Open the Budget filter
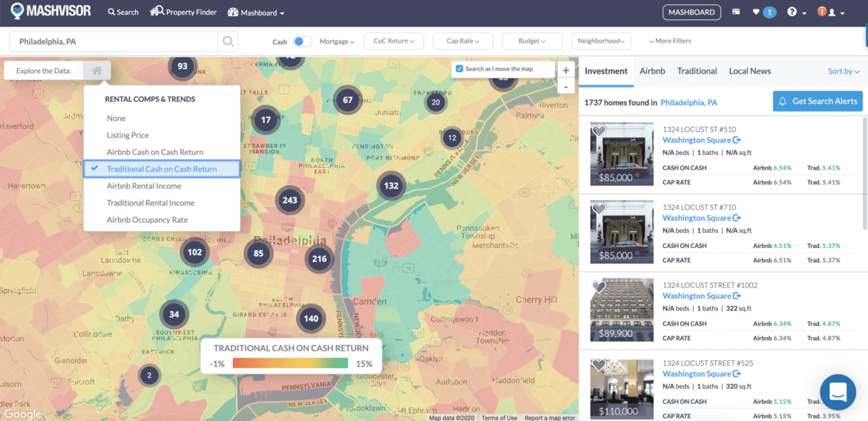868x421 pixels. [x=532, y=41]
